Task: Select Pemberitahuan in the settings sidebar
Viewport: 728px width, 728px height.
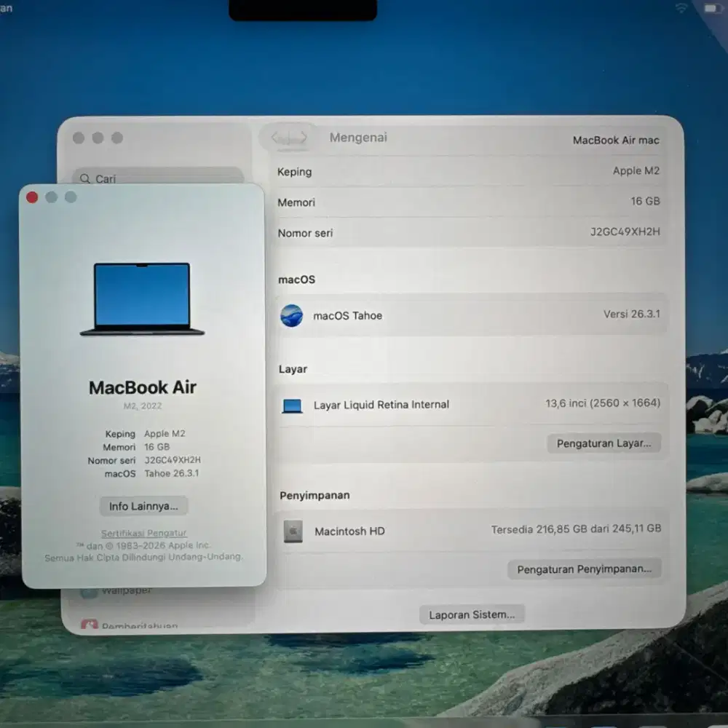Action: click(x=138, y=624)
